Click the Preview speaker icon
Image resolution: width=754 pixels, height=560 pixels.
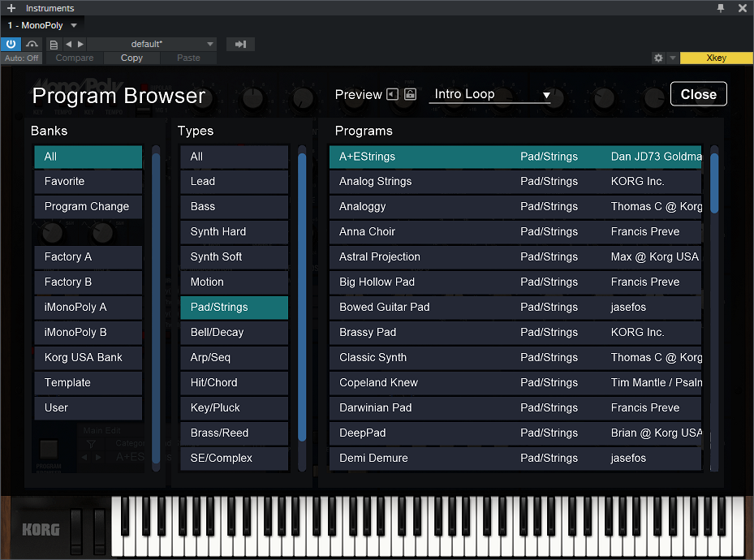click(393, 94)
